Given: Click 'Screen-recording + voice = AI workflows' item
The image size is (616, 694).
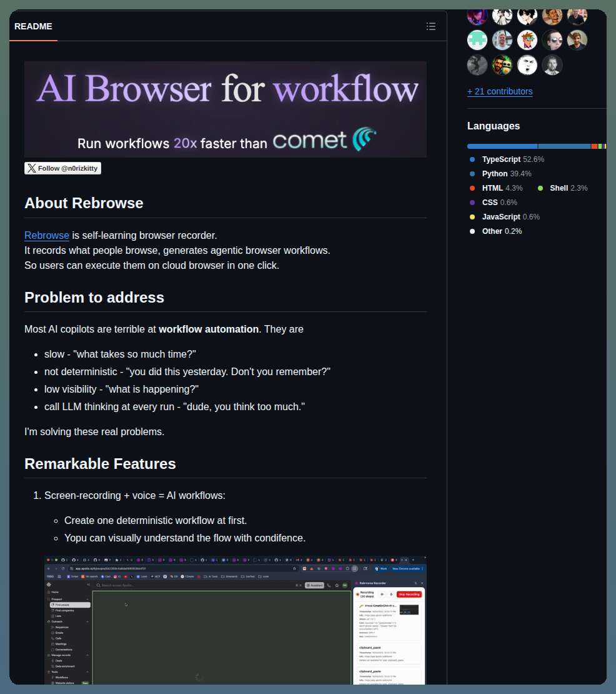Looking at the screenshot, I should tap(135, 496).
